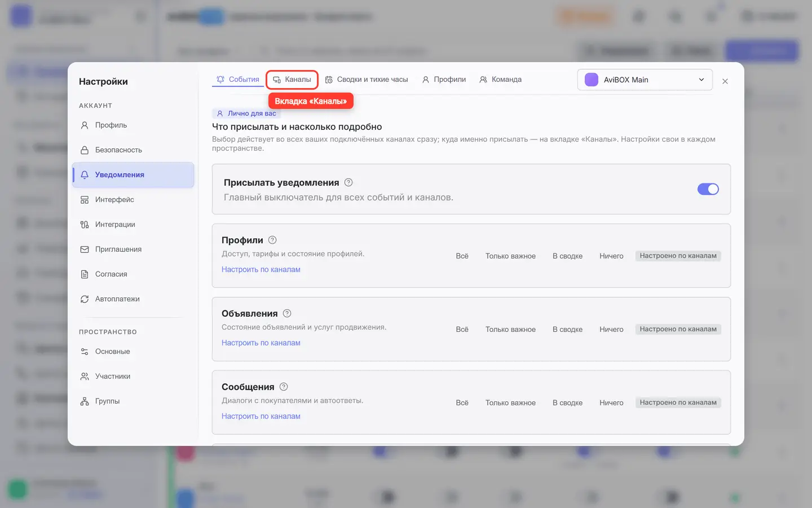Click Настроить по каналам under Профили
Viewport: 812px width, 508px height.
[261, 269]
